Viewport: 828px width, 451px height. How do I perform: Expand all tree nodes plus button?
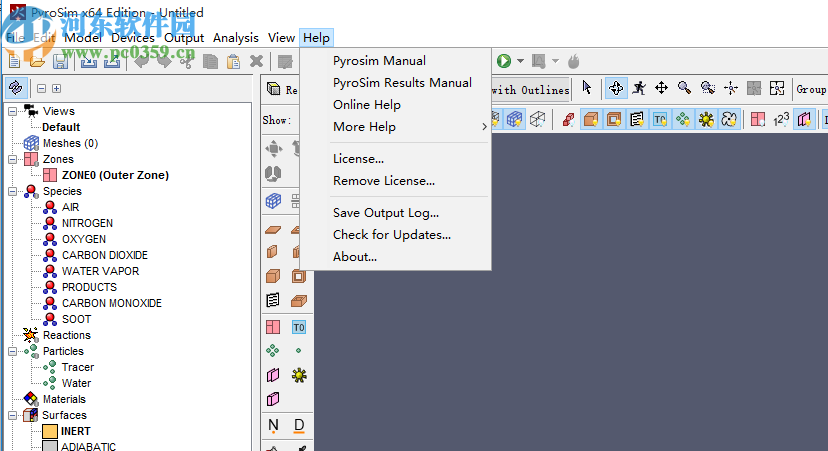[x=57, y=88]
